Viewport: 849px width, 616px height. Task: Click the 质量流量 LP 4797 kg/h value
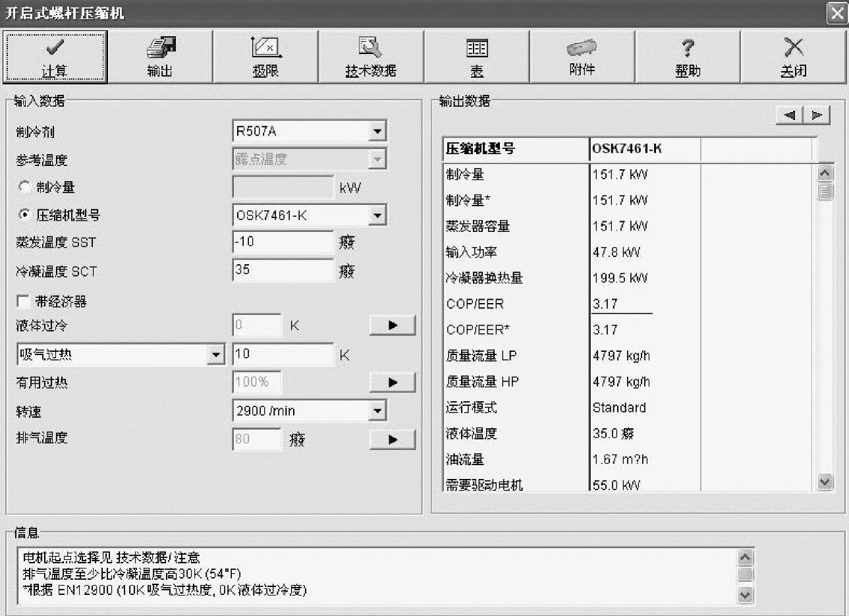621,356
